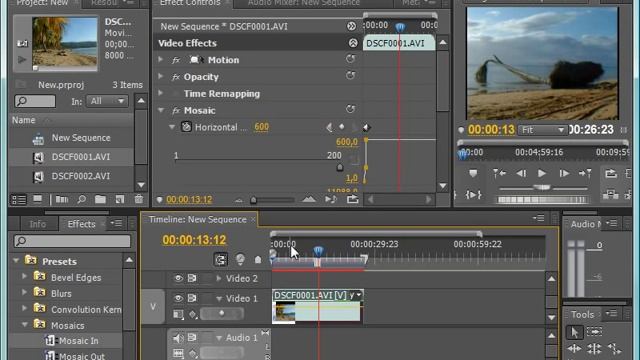
Task: Expand Bevel Edges presets folder
Action: pyautogui.click(x=24, y=276)
